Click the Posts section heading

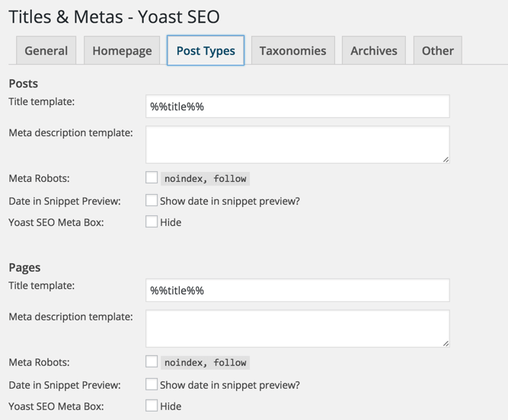(x=24, y=84)
